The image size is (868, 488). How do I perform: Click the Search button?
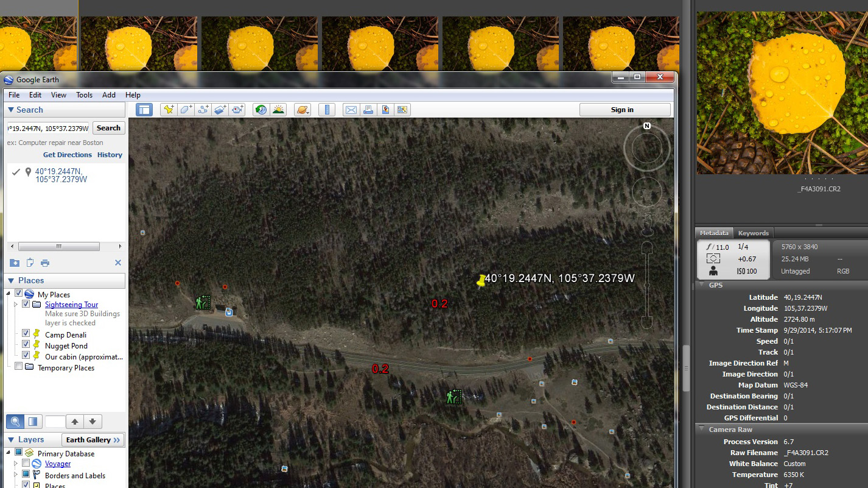point(108,128)
